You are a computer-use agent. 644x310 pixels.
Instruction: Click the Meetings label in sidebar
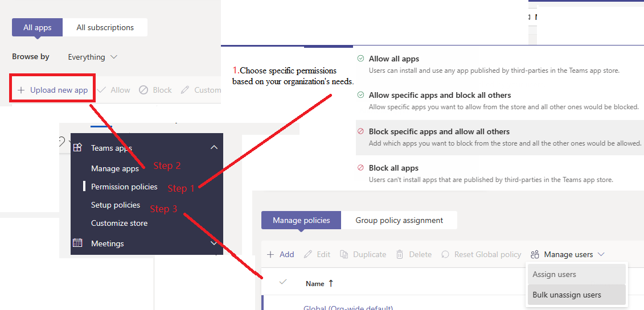coord(107,243)
